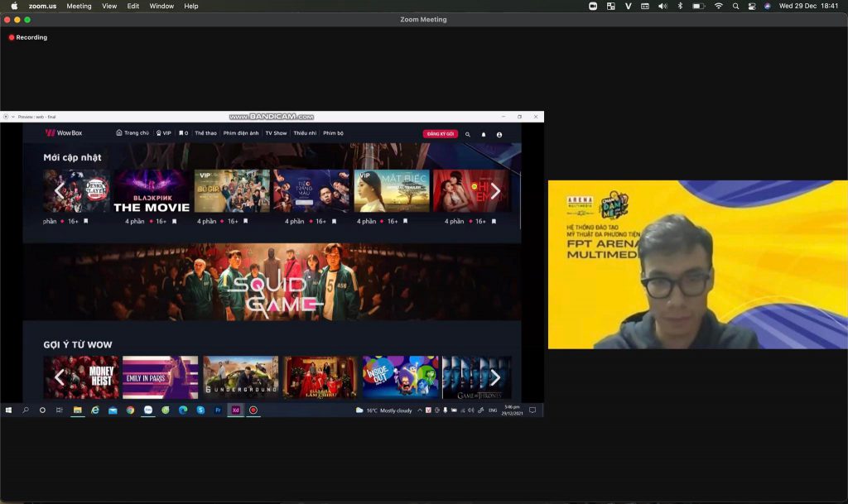
Task: Open the Inside Out thumbnail
Action: coord(401,377)
